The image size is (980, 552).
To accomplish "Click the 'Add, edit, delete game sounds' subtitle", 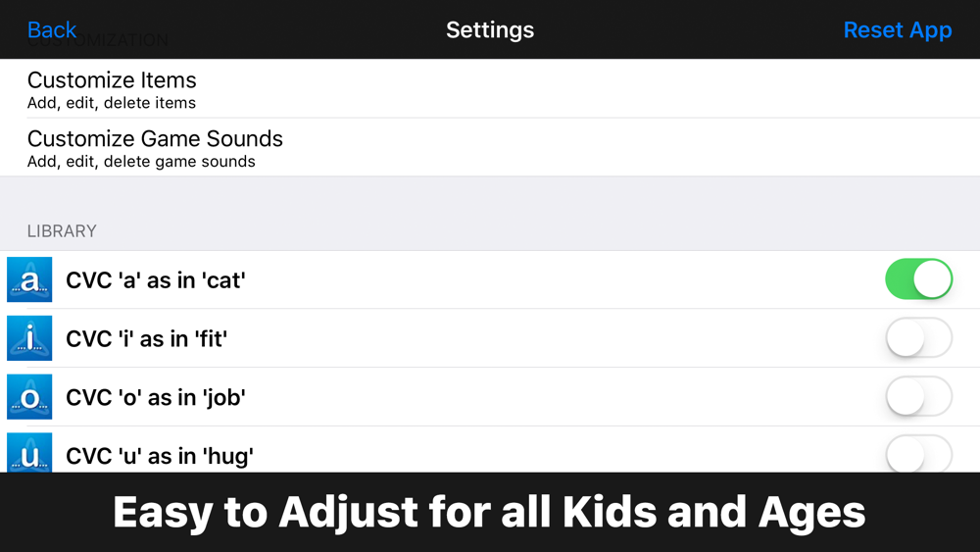I will point(141,162).
